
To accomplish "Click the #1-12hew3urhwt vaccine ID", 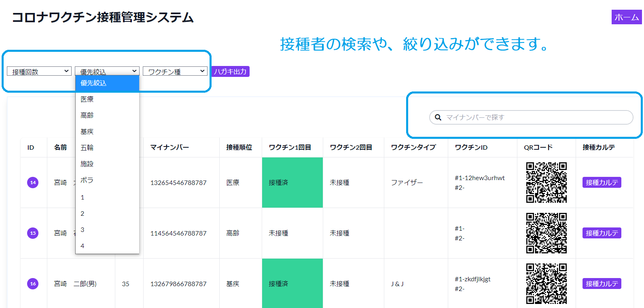I will tap(480, 178).
